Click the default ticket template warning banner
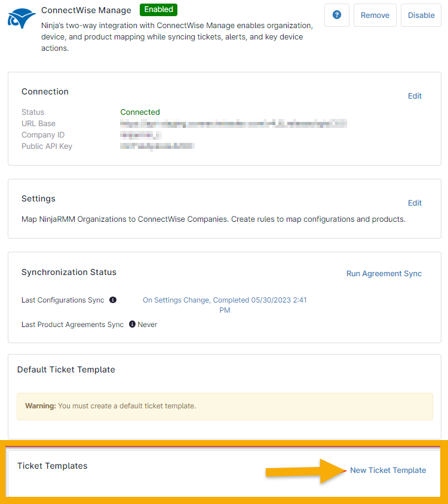Image resolution: width=448 pixels, height=504 pixels. point(225,406)
